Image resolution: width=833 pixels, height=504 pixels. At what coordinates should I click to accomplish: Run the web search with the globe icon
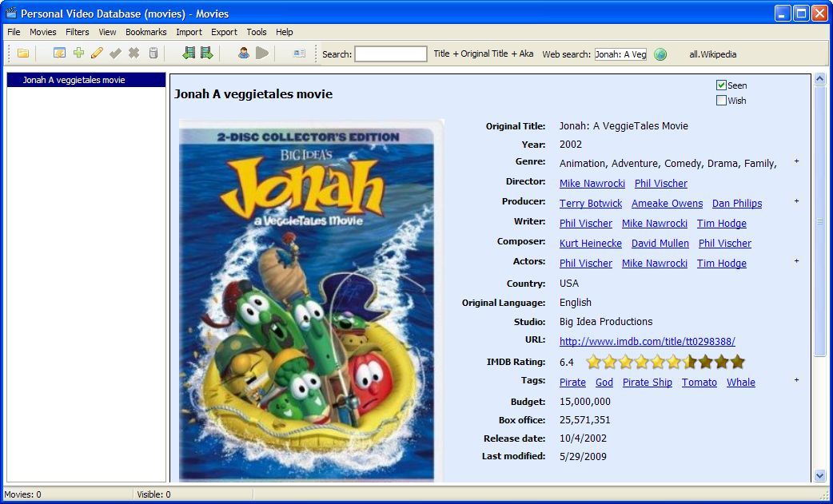coord(660,54)
